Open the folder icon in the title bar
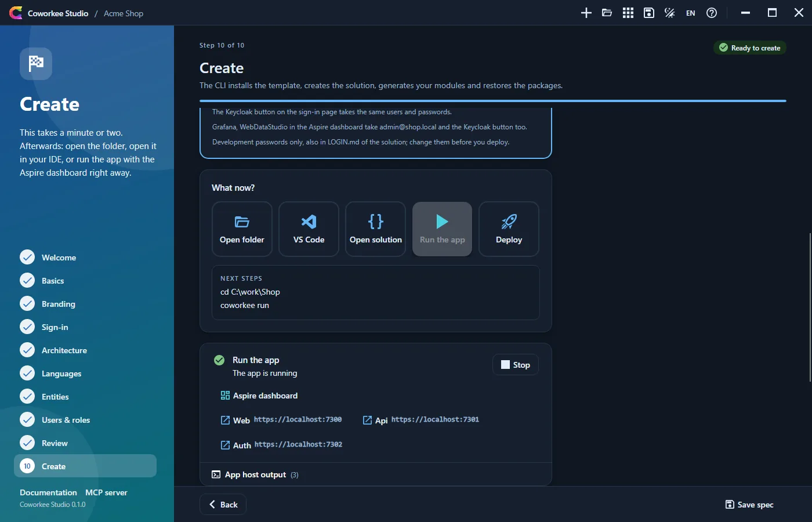 pos(607,13)
